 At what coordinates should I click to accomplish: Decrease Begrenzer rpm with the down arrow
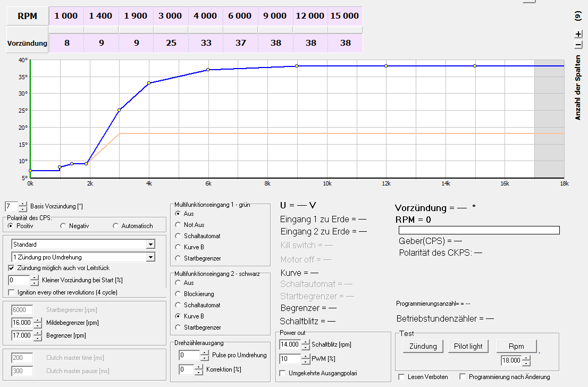pos(36,338)
